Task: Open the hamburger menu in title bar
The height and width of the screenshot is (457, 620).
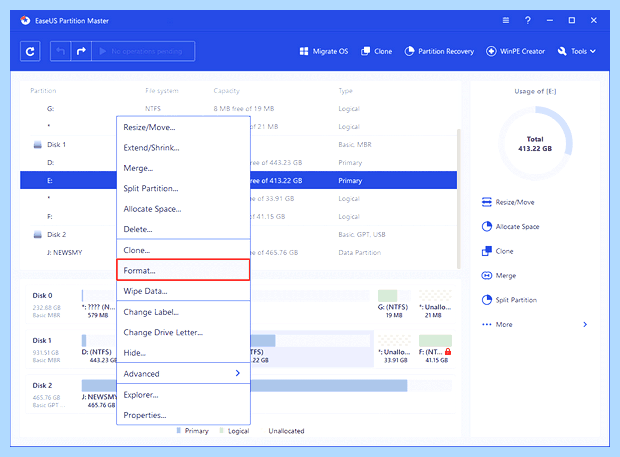Action: coord(506,20)
